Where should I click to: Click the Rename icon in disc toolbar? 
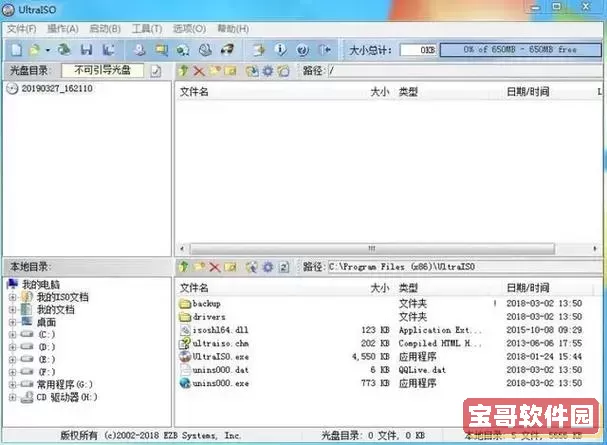[x=230, y=71]
